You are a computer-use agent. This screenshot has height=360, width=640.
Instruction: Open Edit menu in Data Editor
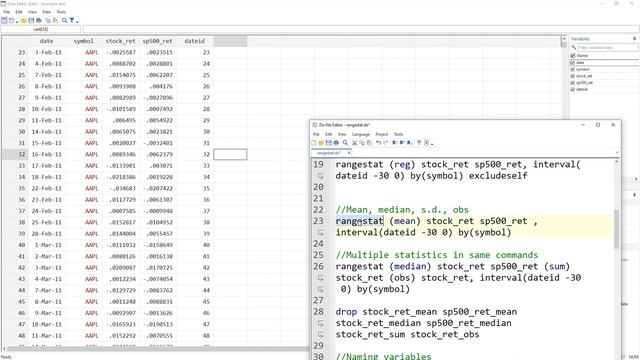(x=19, y=12)
